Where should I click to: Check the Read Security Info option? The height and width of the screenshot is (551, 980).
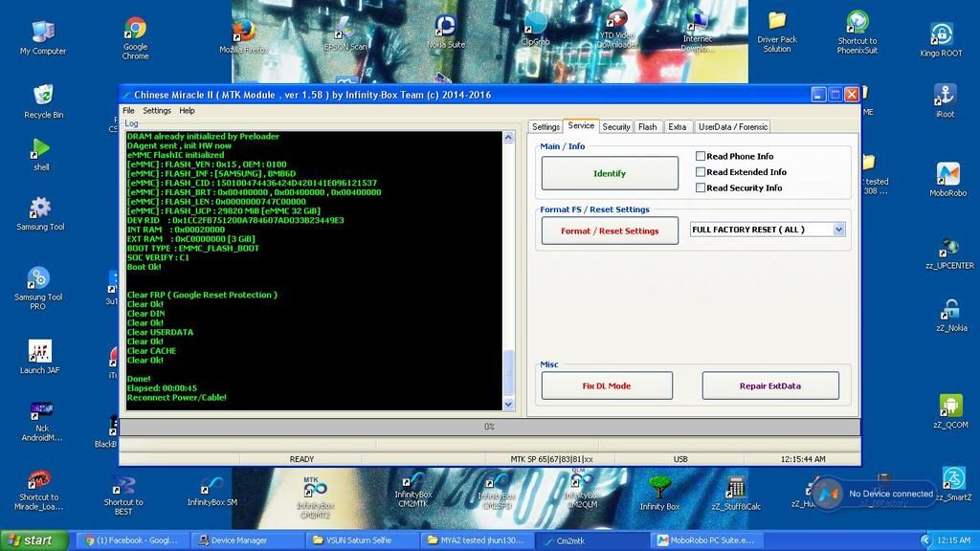tap(701, 187)
